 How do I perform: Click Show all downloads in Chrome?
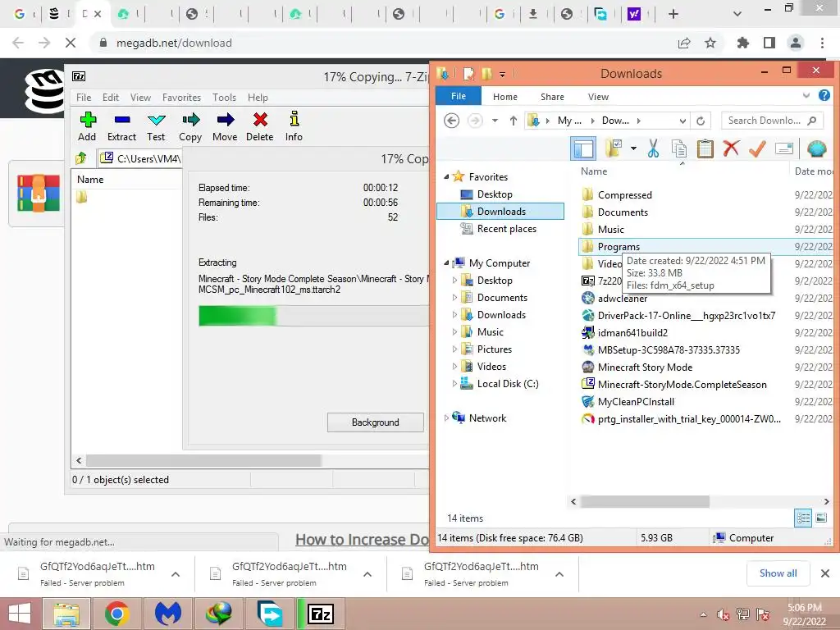point(778,573)
